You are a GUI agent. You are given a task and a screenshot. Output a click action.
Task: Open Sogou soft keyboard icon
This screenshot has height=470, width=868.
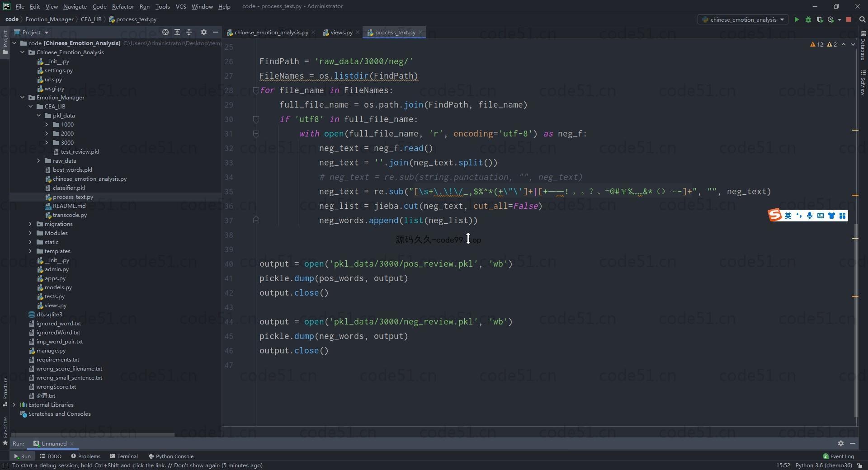tap(821, 216)
